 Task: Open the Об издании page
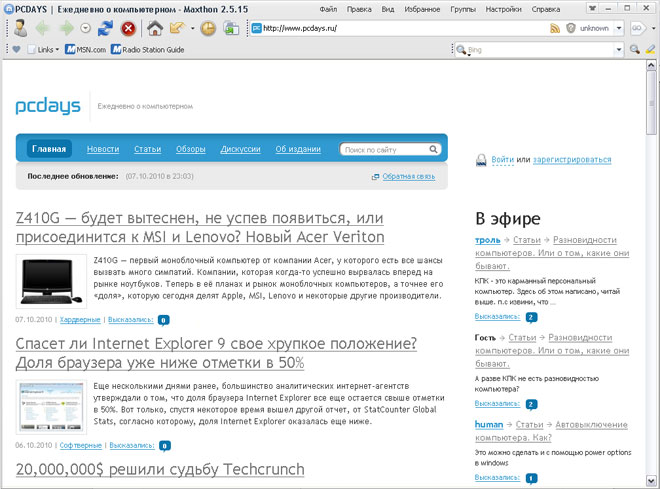298,149
